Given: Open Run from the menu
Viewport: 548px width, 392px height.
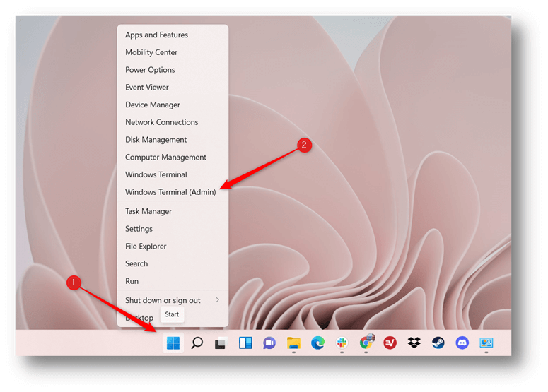Looking at the screenshot, I should (173, 281).
